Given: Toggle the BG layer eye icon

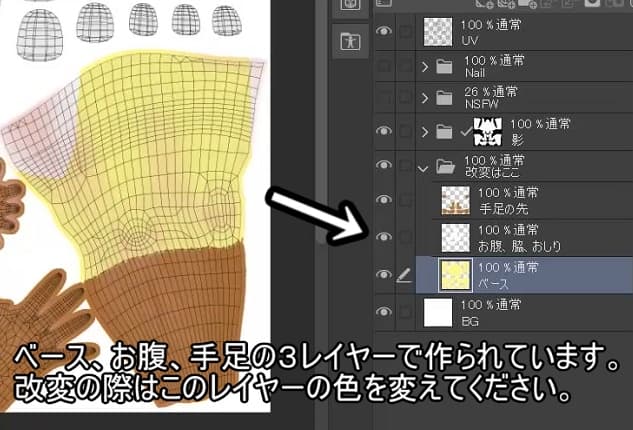Looking at the screenshot, I should [384, 312].
